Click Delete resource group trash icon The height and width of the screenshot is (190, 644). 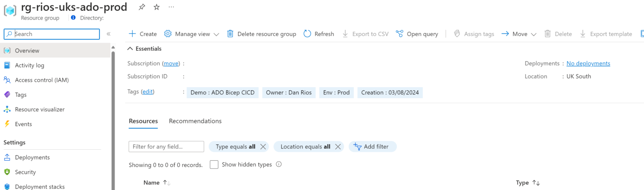tap(230, 34)
